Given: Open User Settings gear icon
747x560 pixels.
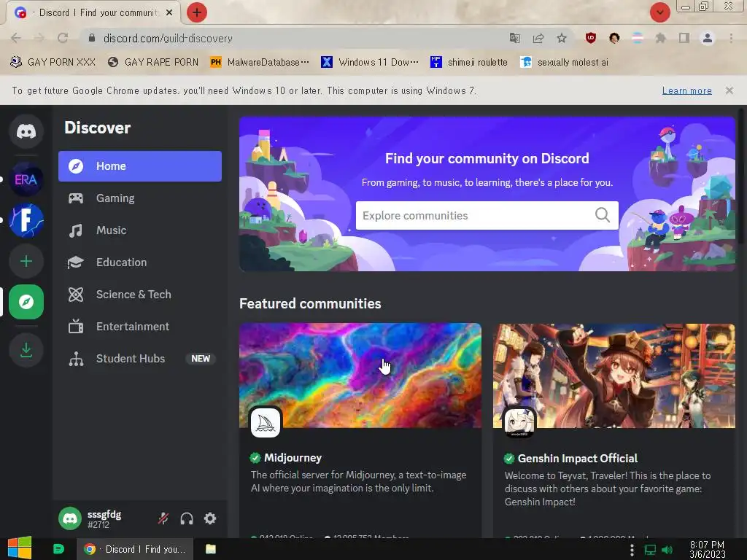Looking at the screenshot, I should tap(210, 518).
